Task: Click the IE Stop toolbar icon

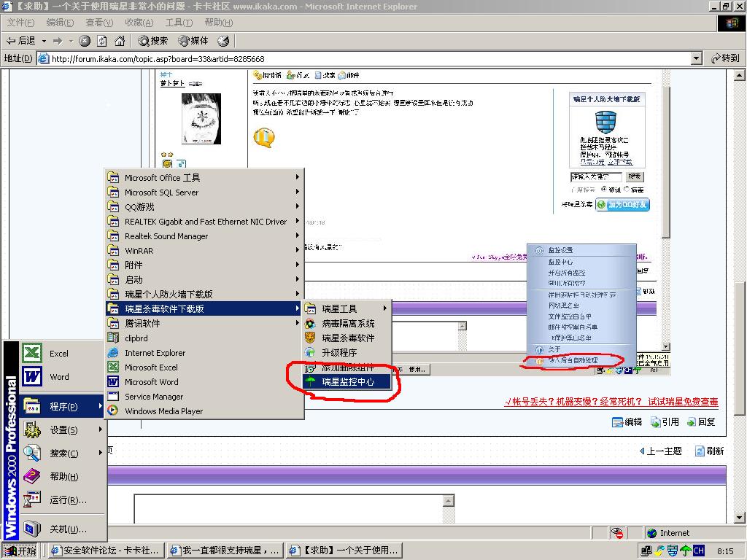Action: click(x=85, y=41)
